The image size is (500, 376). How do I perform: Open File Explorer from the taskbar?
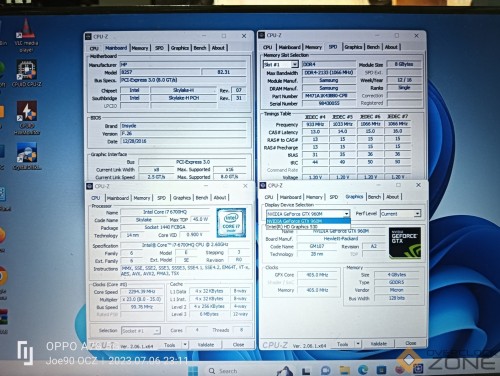click(x=344, y=371)
